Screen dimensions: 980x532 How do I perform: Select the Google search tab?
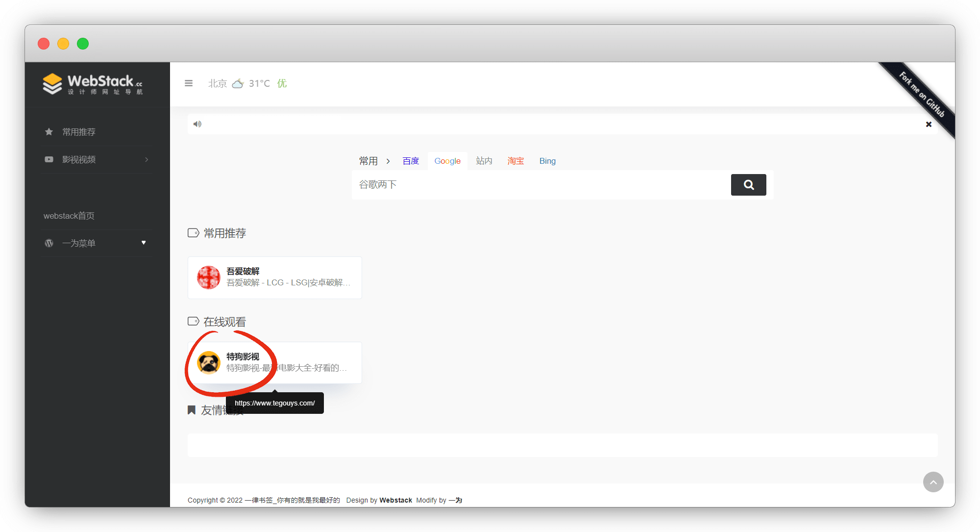[x=447, y=161]
